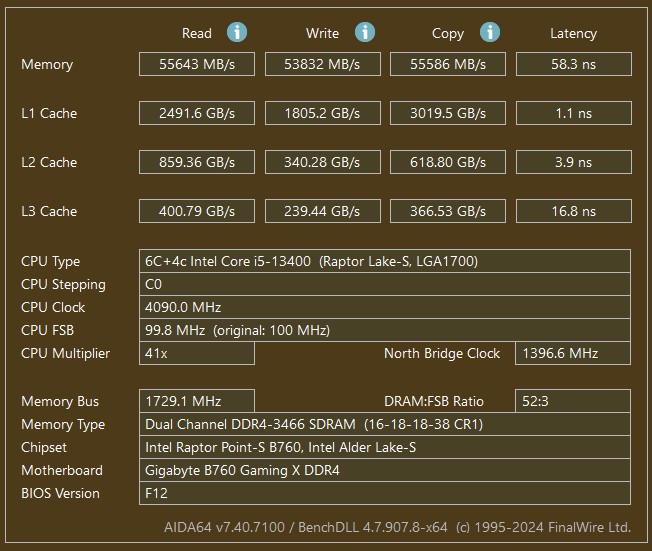
Task: Click the L2 Cache row label
Action: point(49,162)
